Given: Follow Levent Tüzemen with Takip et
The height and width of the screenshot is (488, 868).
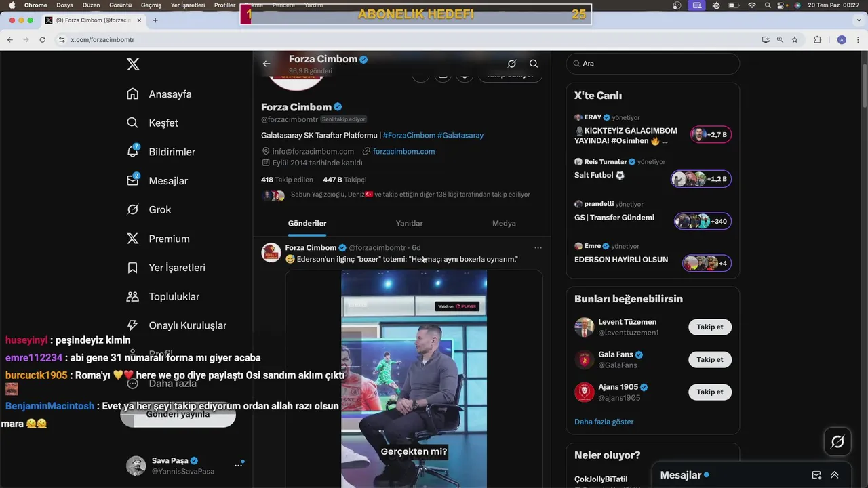Looking at the screenshot, I should tap(710, 327).
